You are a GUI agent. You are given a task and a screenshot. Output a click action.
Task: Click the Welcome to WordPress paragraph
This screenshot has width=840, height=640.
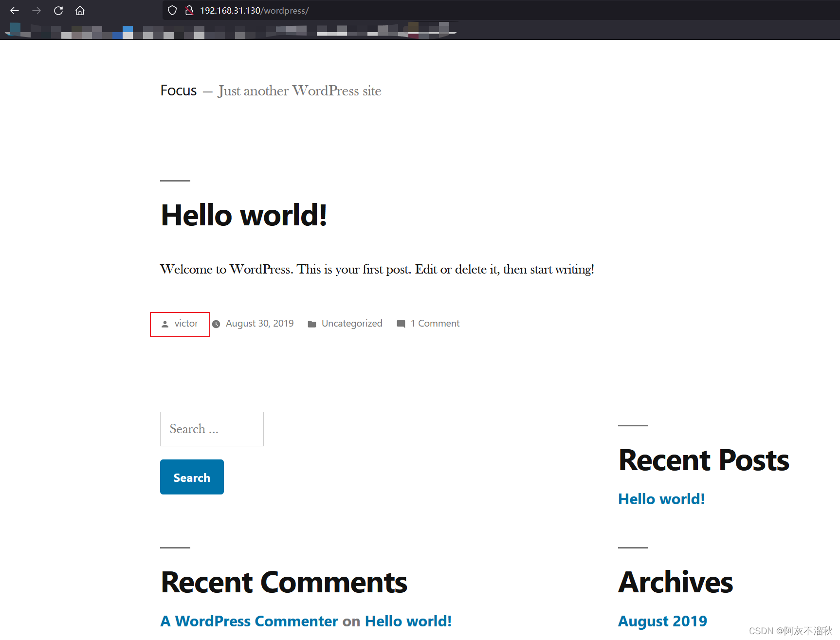pyautogui.click(x=377, y=269)
